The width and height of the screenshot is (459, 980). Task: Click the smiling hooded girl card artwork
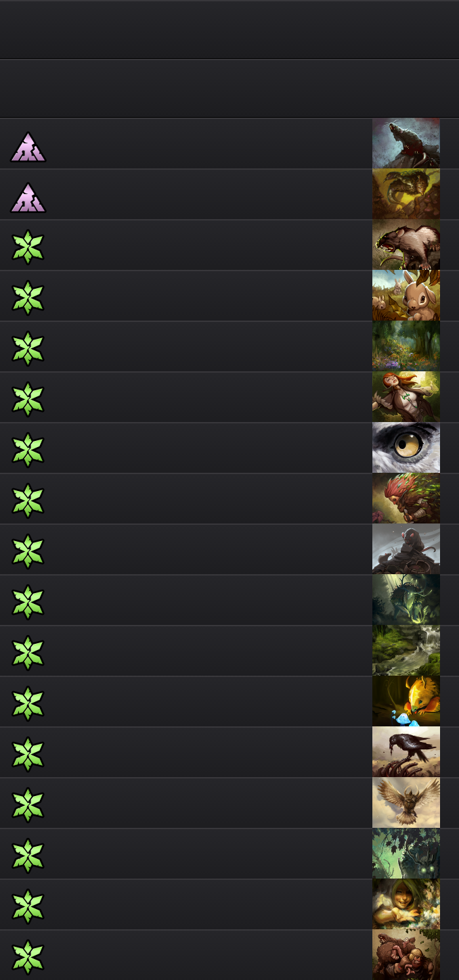[406, 904]
